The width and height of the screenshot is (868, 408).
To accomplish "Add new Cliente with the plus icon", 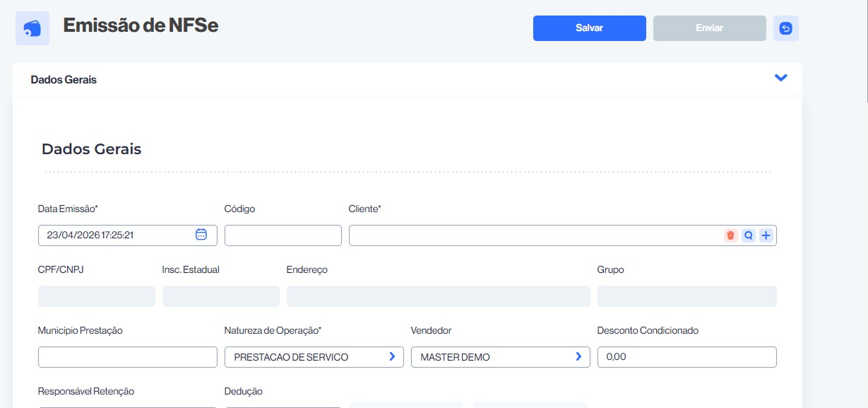I will [x=766, y=235].
